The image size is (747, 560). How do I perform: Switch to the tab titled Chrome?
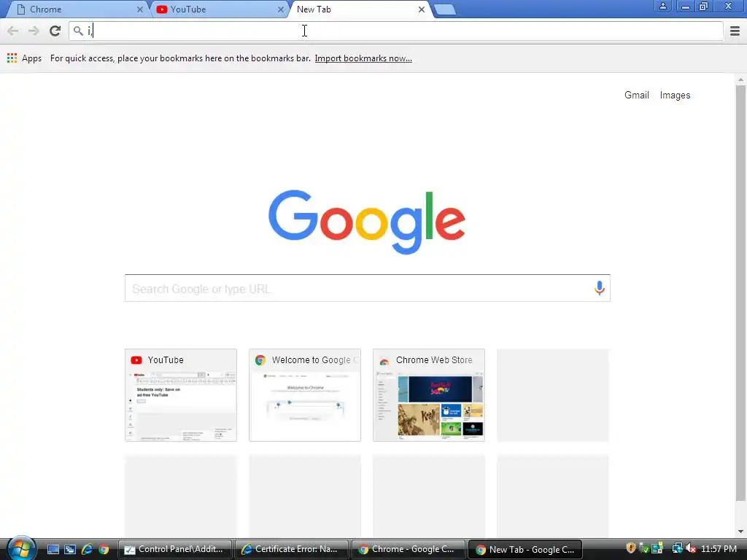79,9
